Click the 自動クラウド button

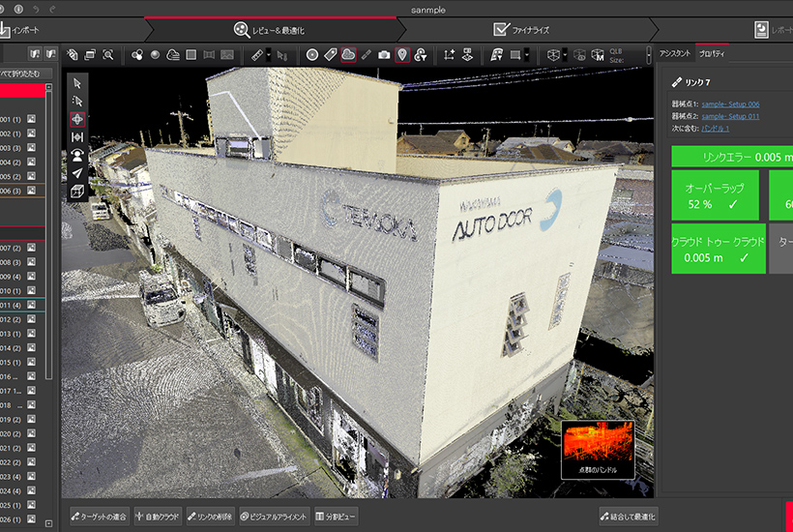158,517
